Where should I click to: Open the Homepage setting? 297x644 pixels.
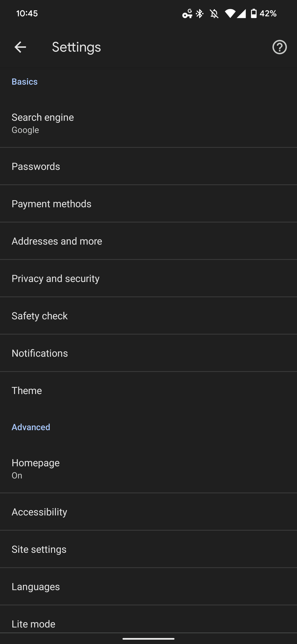(x=148, y=469)
